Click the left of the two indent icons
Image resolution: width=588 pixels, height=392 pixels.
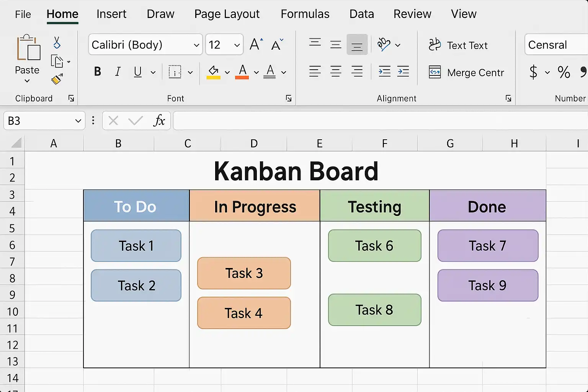[x=384, y=72]
